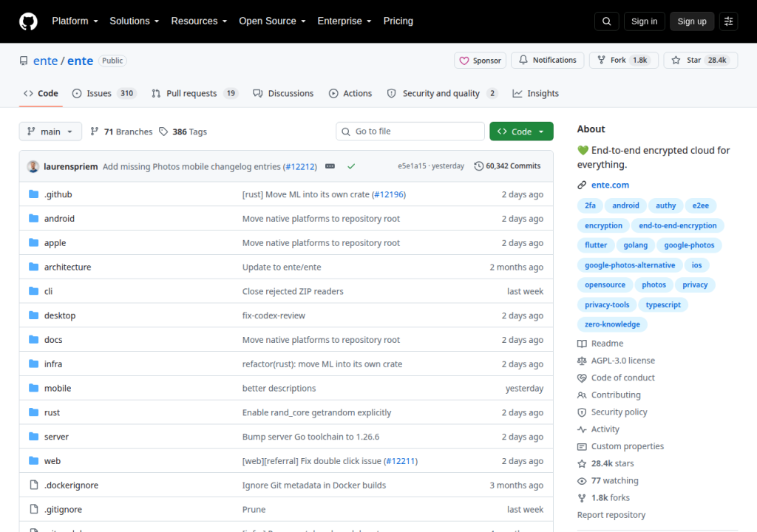Open the architecture folder
This screenshot has height=532, width=757.
click(67, 267)
